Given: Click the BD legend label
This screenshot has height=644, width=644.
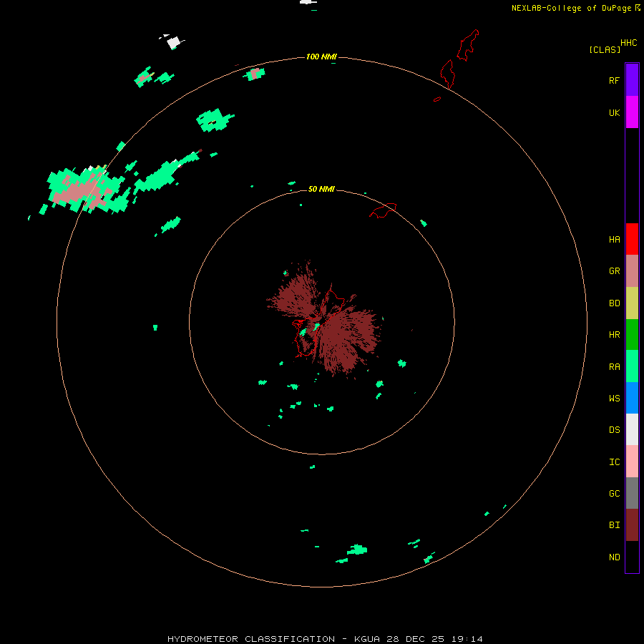Looking at the screenshot, I should [x=614, y=303].
